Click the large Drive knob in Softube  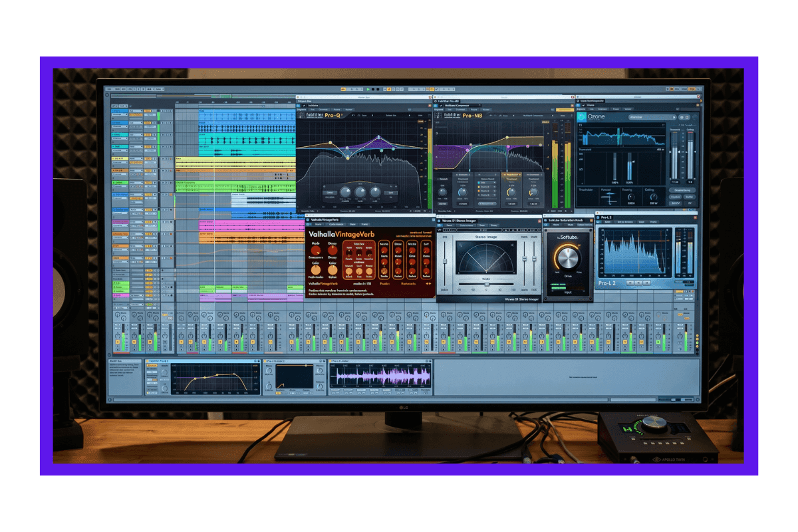click(568, 259)
